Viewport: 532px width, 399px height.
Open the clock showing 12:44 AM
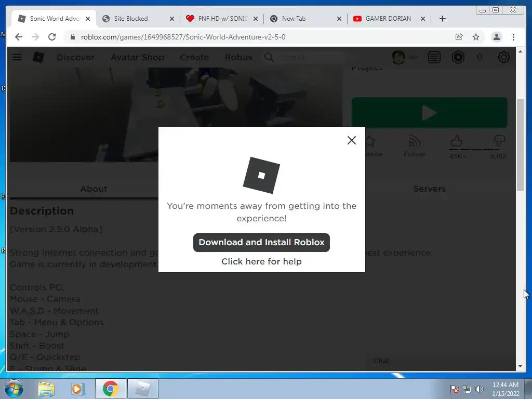pos(505,389)
